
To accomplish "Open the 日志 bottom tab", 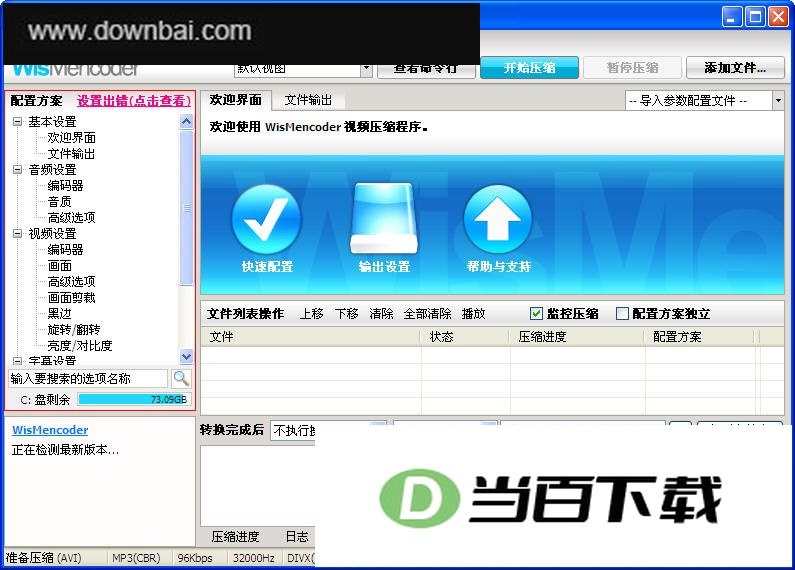I will (x=297, y=537).
